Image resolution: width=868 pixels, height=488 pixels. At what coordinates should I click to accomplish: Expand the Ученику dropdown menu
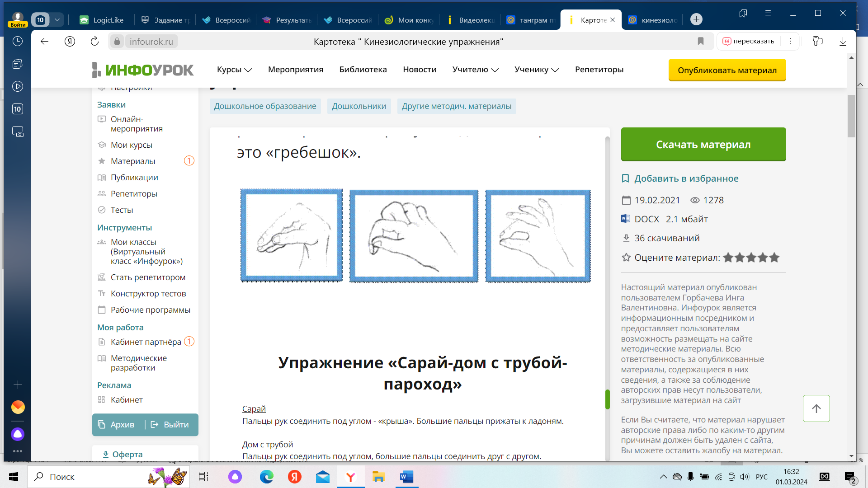537,70
